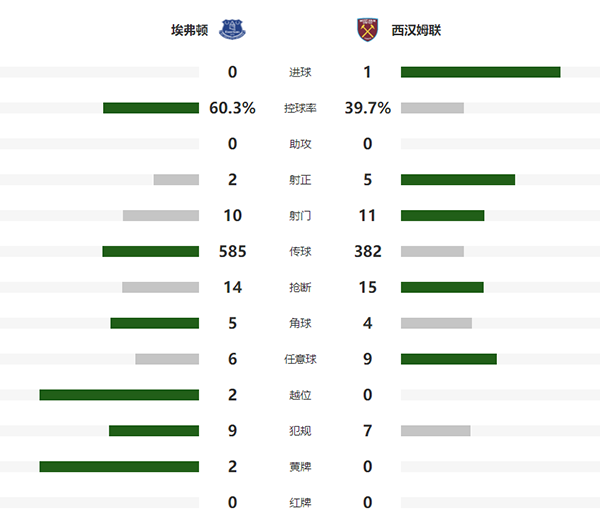Click the 控球率 stat label
Image resolution: width=600 pixels, height=530 pixels.
coord(300,108)
